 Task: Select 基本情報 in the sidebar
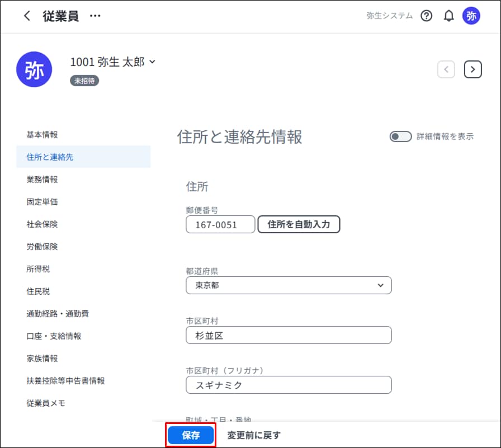coord(42,135)
